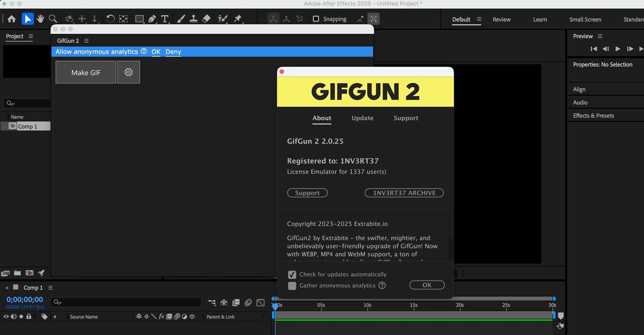644x335 pixels.
Task: Open GifGun settings gear
Action: tap(128, 72)
